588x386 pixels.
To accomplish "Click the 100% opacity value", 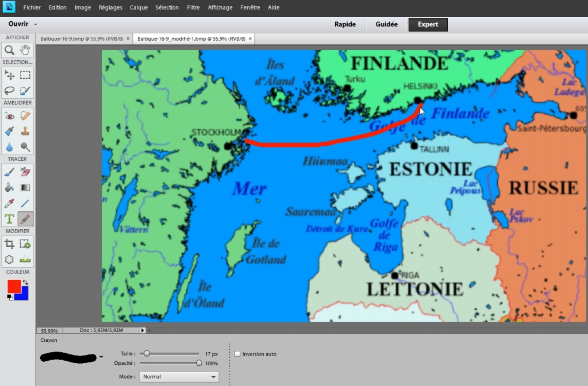I will pos(212,363).
